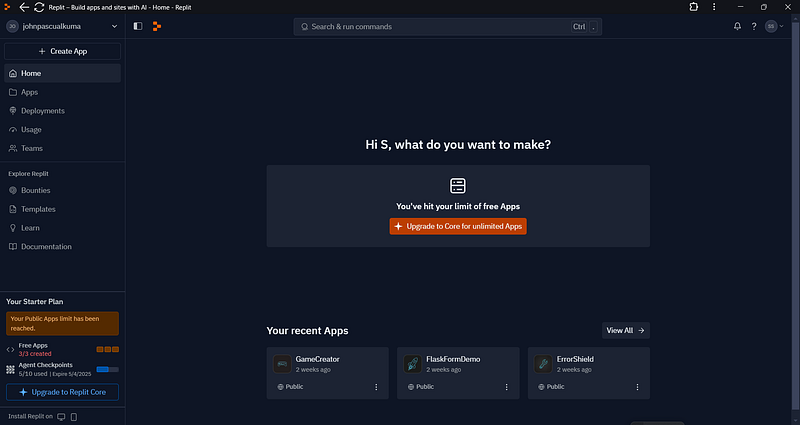Click the Your Starter Plan heading
The height and width of the screenshot is (425, 800).
click(35, 302)
